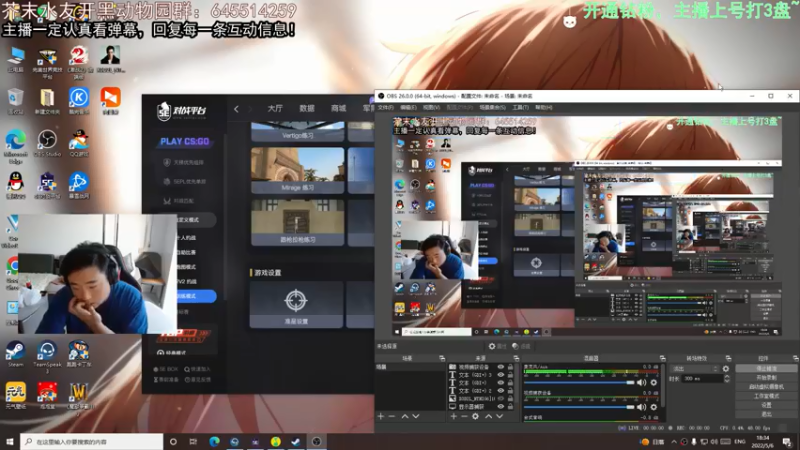800x450 pixels.
Task: Mute the microphone/Aux channel speaker icon
Action: 641,382
